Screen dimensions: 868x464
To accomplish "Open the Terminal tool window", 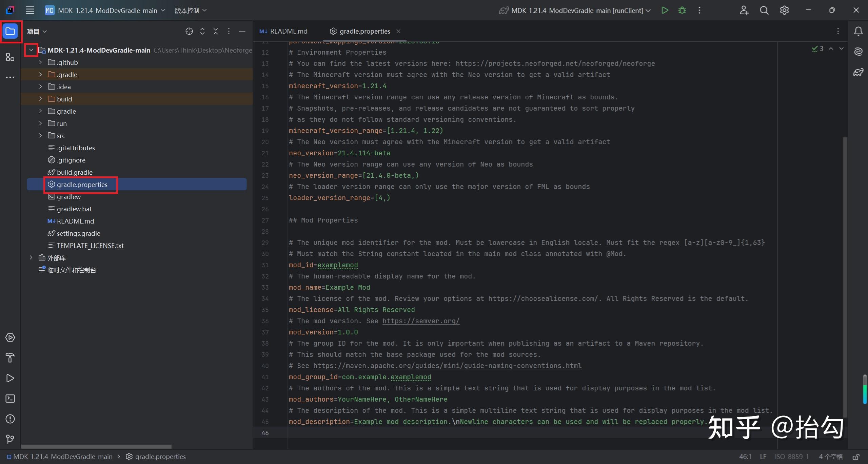I will coord(10,399).
